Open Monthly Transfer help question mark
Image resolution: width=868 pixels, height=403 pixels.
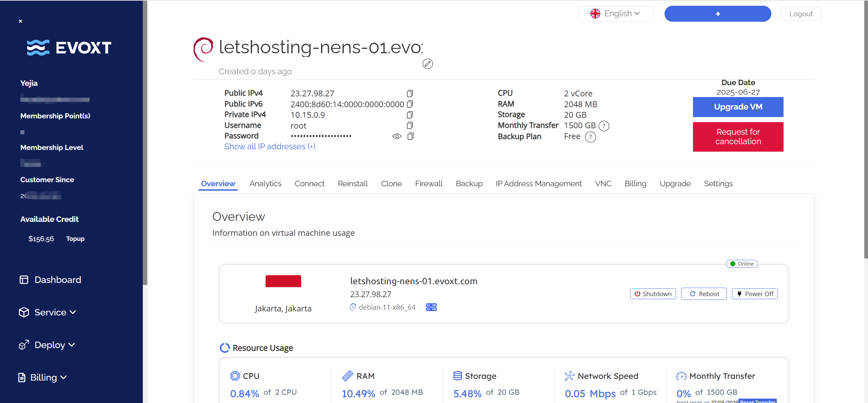pos(604,126)
